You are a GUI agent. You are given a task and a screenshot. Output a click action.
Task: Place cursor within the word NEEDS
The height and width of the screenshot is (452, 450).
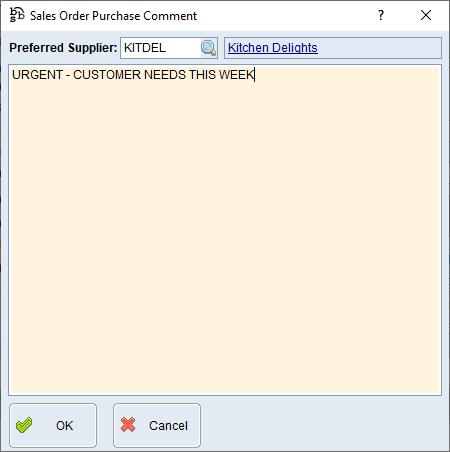pos(165,75)
